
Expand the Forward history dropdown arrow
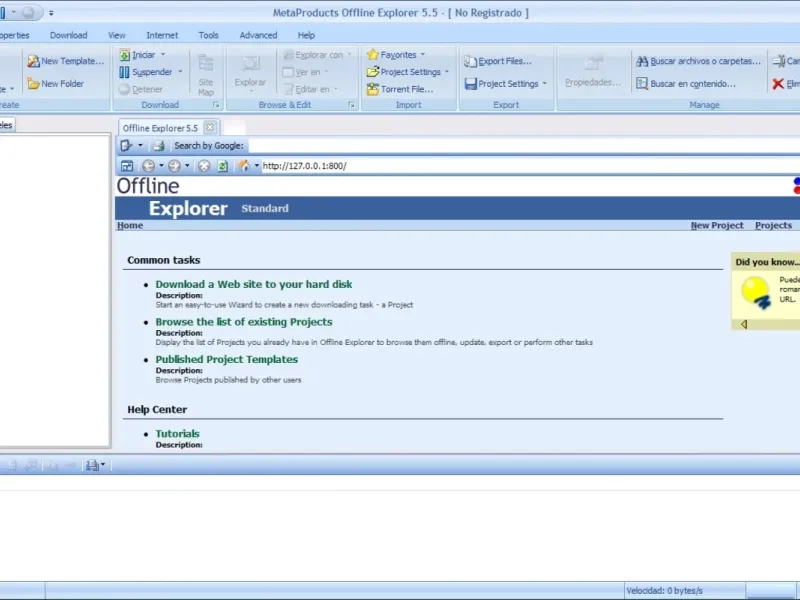coord(187,166)
